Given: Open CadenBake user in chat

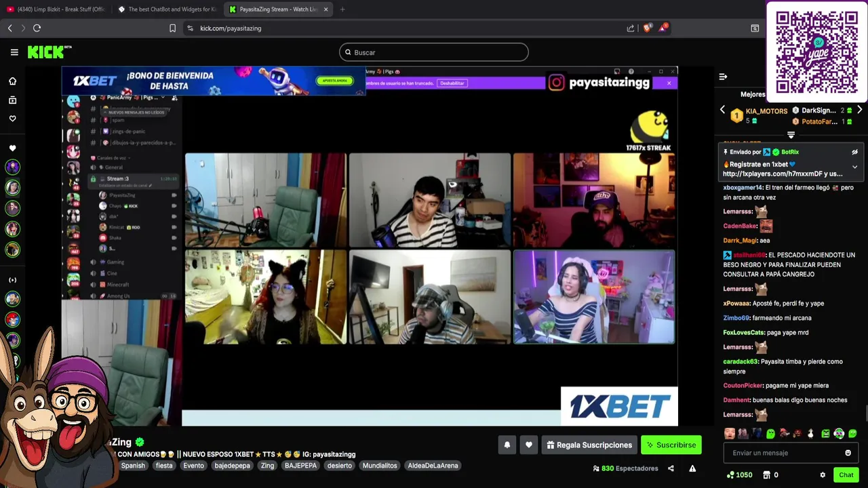Looking at the screenshot, I should 740,226.
